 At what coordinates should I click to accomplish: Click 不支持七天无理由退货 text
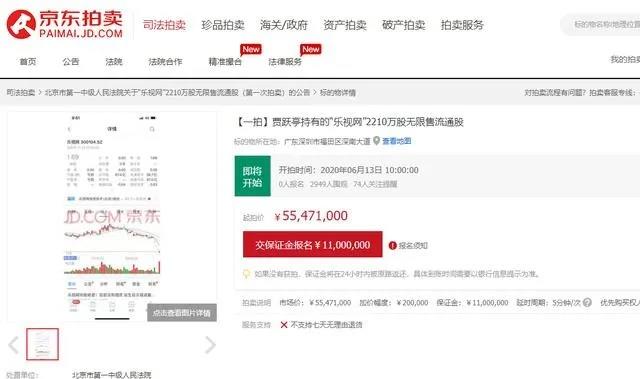(x=327, y=325)
